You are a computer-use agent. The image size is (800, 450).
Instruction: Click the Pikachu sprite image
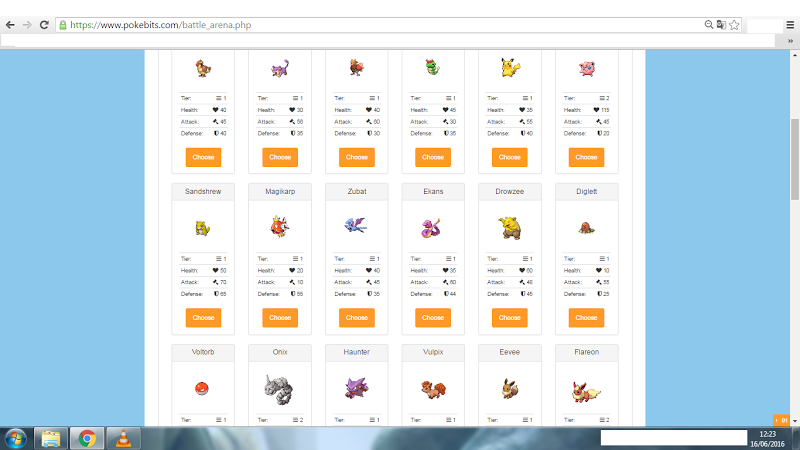click(510, 68)
